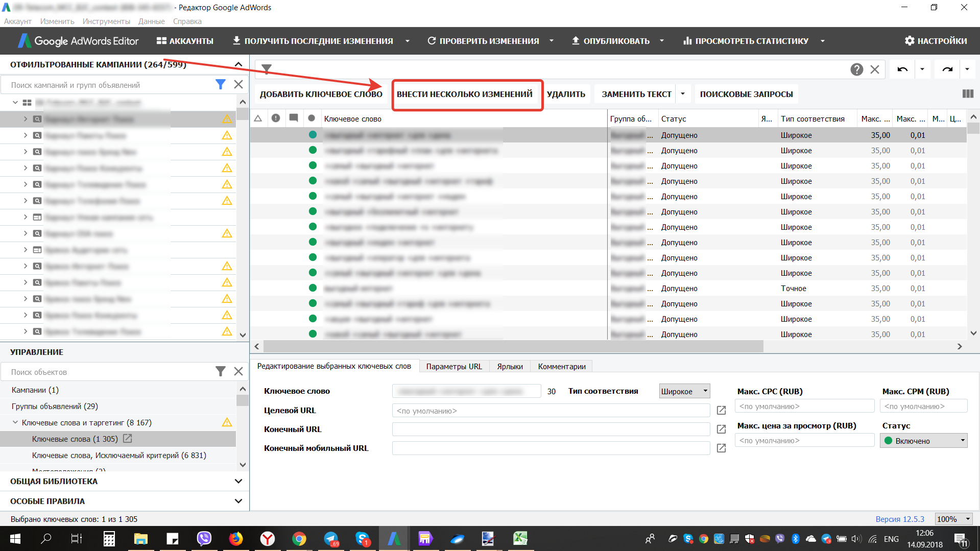980x551 pixels.
Task: Collapse Ключевые слова и таргетинг node
Action: [15, 422]
